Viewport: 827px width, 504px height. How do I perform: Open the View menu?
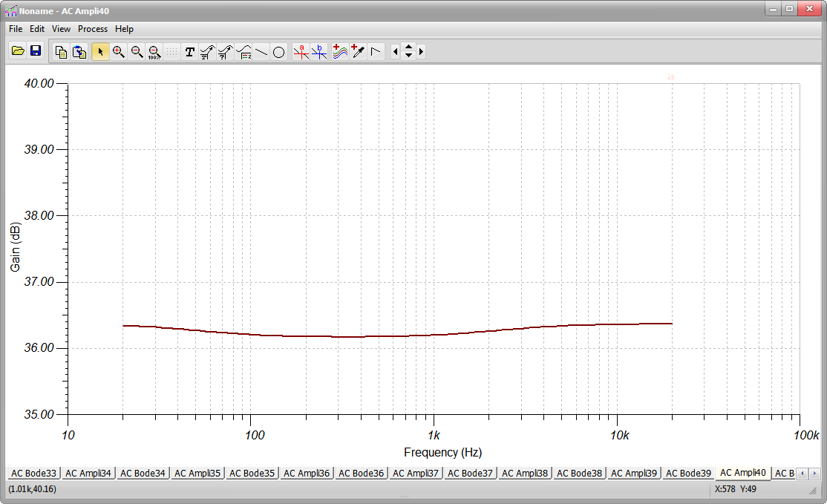(x=61, y=29)
